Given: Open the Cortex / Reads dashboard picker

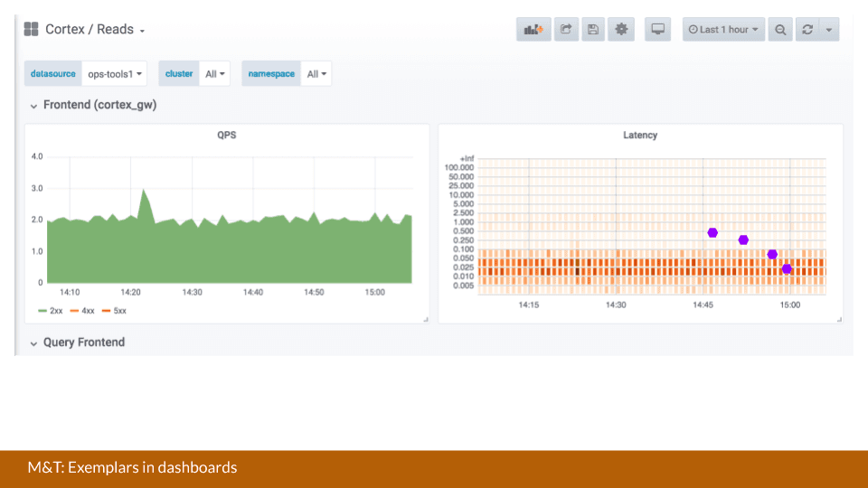Looking at the screenshot, I should pyautogui.click(x=95, y=29).
